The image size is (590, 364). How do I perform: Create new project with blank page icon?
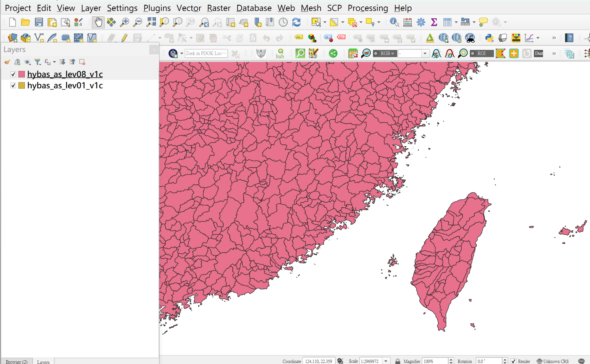12,22
